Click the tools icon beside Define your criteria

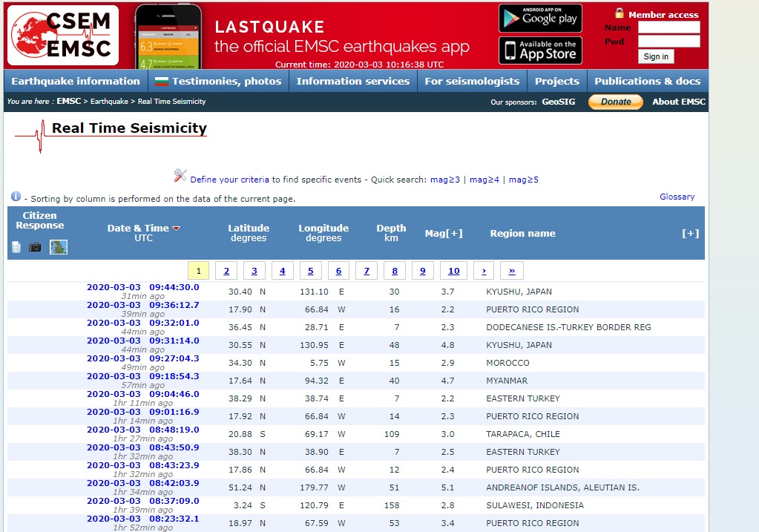[x=180, y=176]
